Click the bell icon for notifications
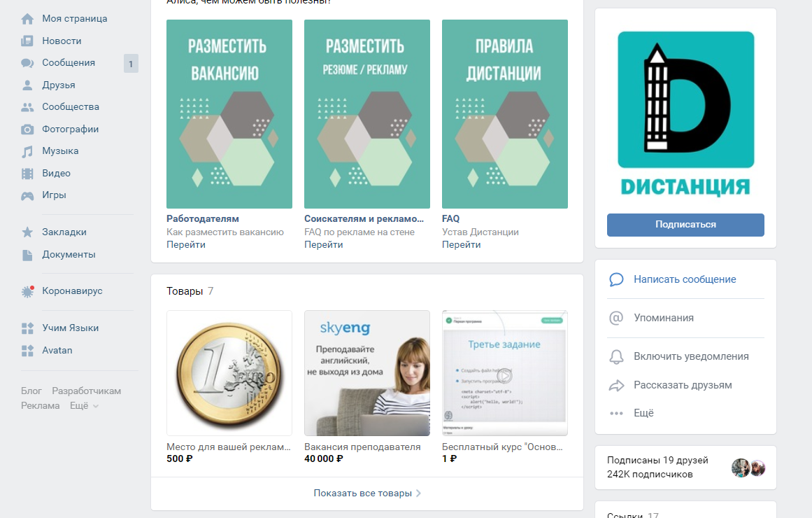The width and height of the screenshot is (812, 518). [616, 357]
